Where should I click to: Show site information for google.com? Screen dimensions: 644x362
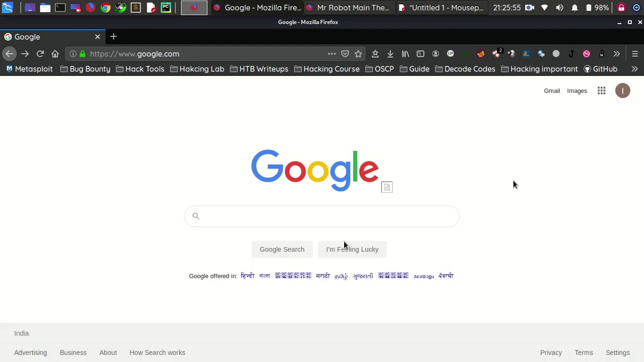(x=73, y=54)
